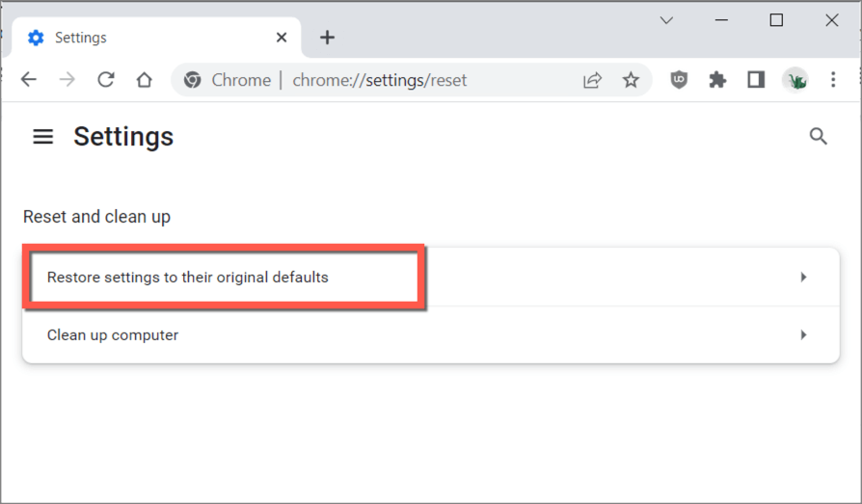Toggle the side panel icon
Screen dimensions: 862x504
click(756, 80)
